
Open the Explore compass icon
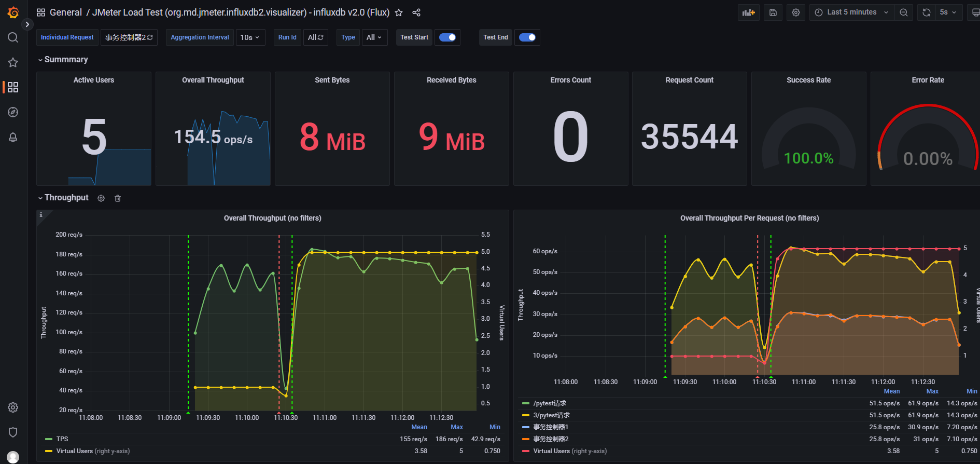point(13,112)
